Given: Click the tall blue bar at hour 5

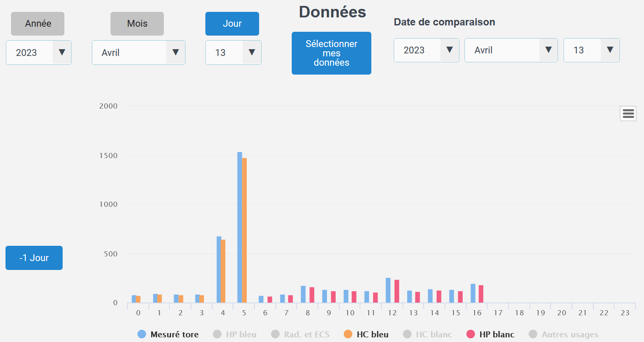Looking at the screenshot, I should pyautogui.click(x=240, y=229).
